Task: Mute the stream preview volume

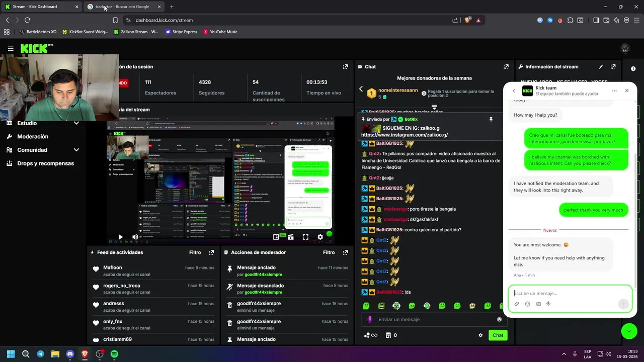Action: (x=135, y=237)
